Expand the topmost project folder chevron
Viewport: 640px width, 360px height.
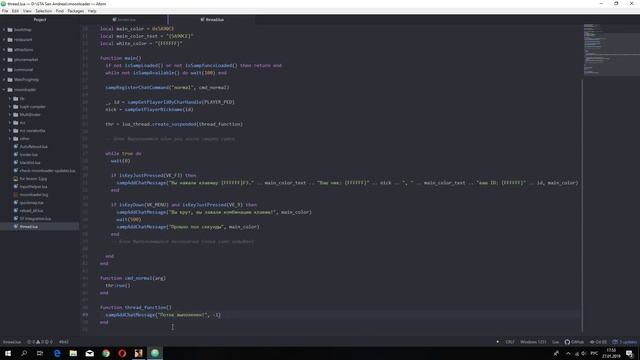click(4, 30)
